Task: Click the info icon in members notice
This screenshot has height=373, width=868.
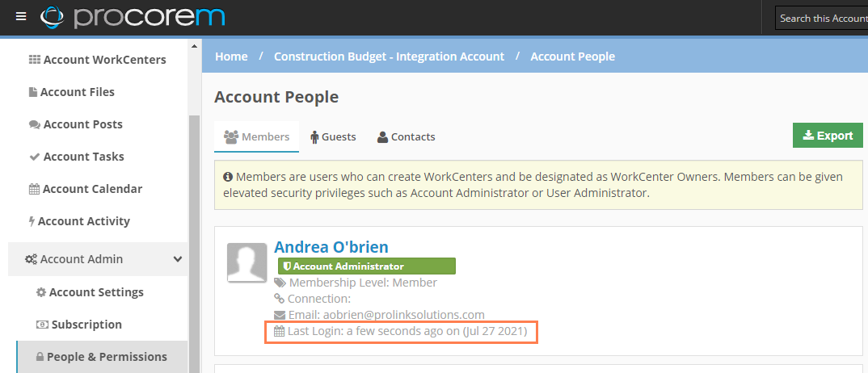Action: click(x=228, y=178)
